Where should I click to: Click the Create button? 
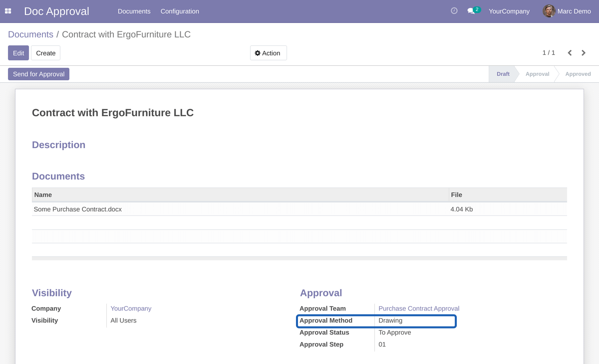[x=45, y=53]
